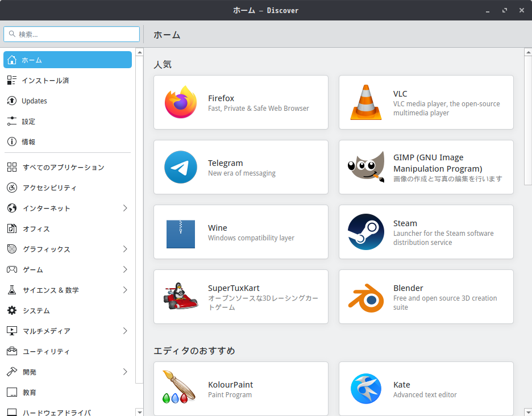Click the Kate bird icon
The width and height of the screenshot is (532, 416).
[x=366, y=389]
